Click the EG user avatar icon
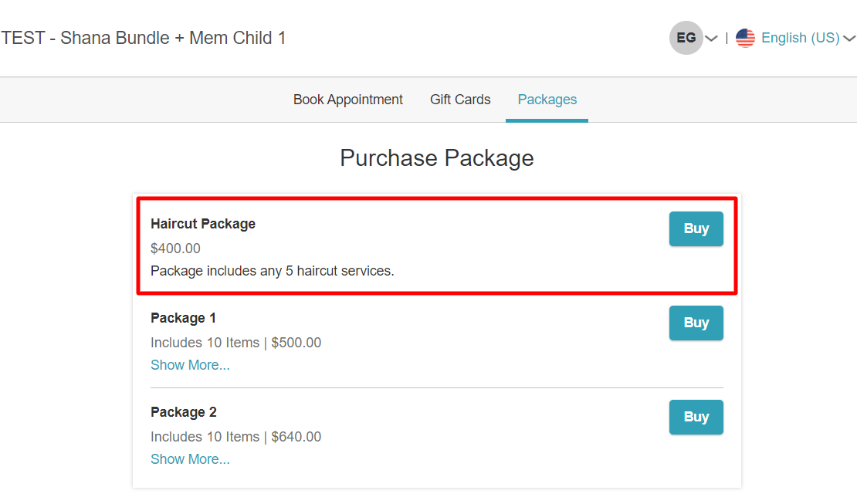 coord(686,38)
